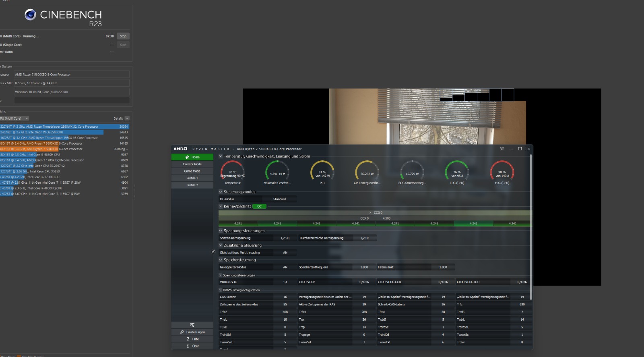Screen dimensions: 644x357
Task: Collapse the Zusätzliche Steuerung section
Action: pos(221,245)
